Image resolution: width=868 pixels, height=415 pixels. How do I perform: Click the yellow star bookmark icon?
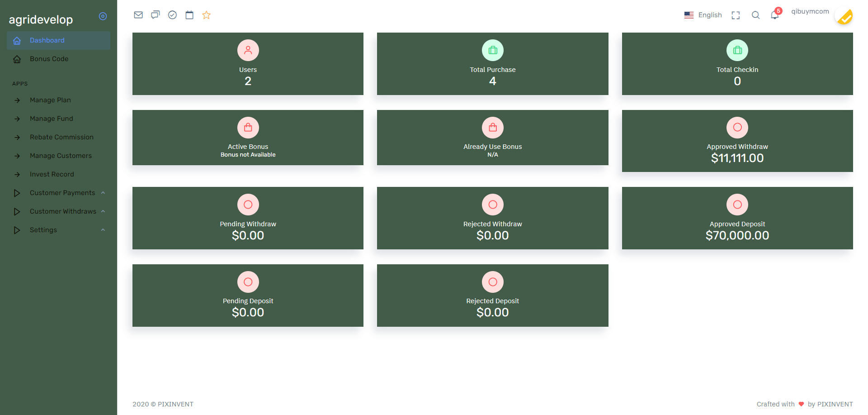tap(207, 15)
